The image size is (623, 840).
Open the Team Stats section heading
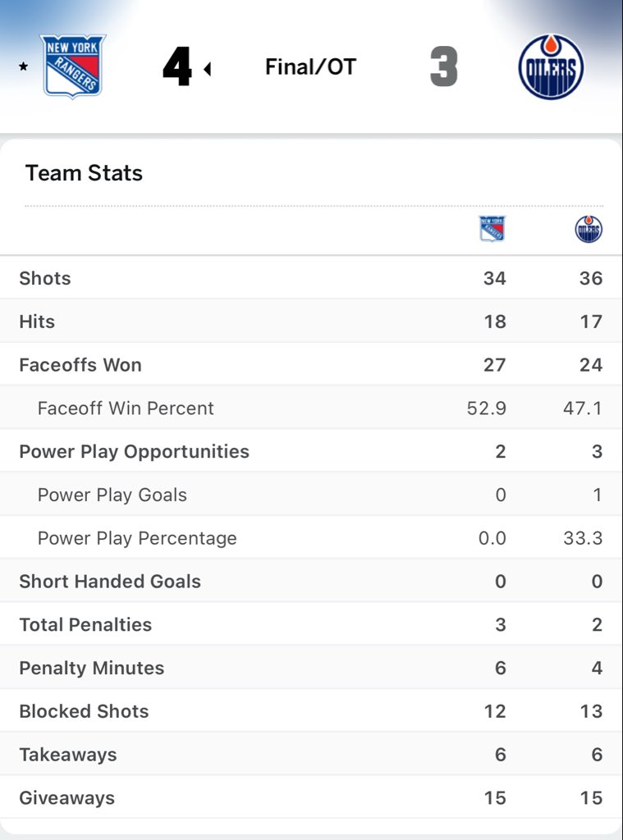pos(84,173)
